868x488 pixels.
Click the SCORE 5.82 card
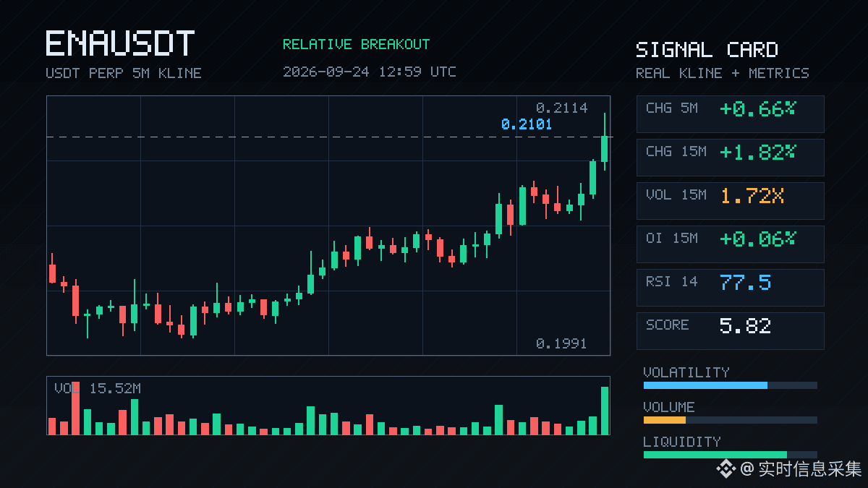730,331
